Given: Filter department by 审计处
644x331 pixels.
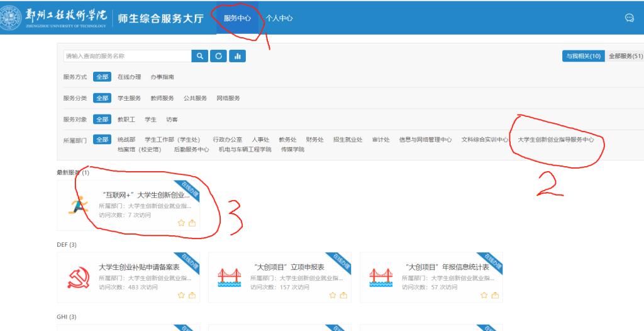Looking at the screenshot, I should tap(381, 140).
